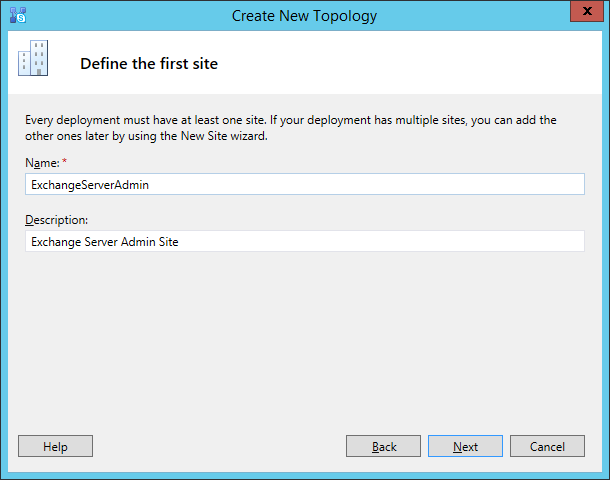
Task: Click the 'Define the first site' heading
Action: [149, 64]
